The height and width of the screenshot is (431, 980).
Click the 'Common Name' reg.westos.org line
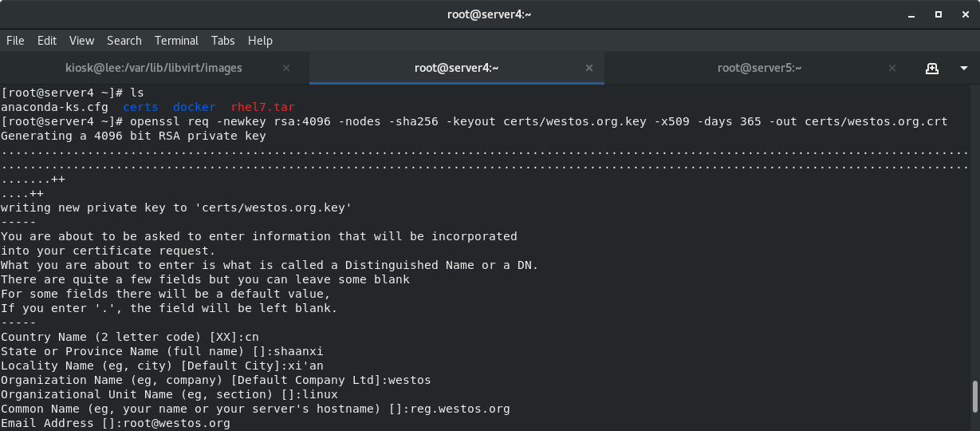tap(255, 409)
